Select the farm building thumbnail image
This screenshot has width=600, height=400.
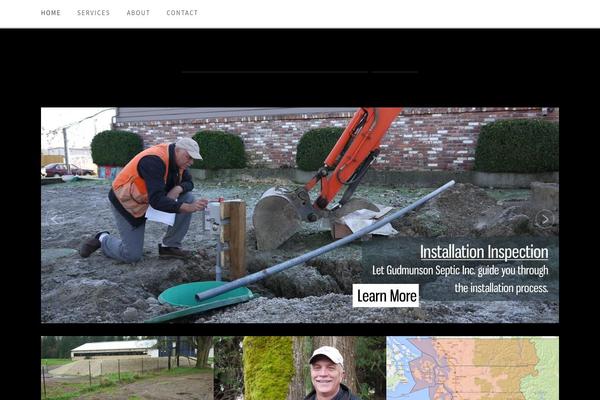tap(127, 368)
